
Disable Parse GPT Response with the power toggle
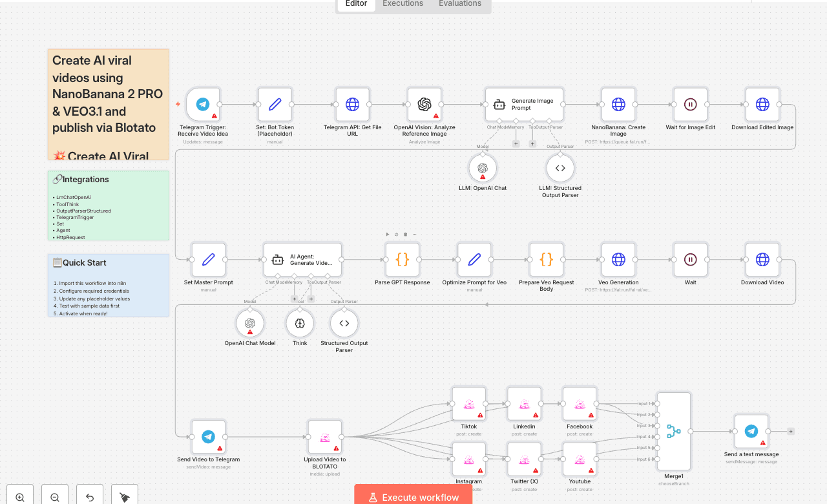(397, 234)
